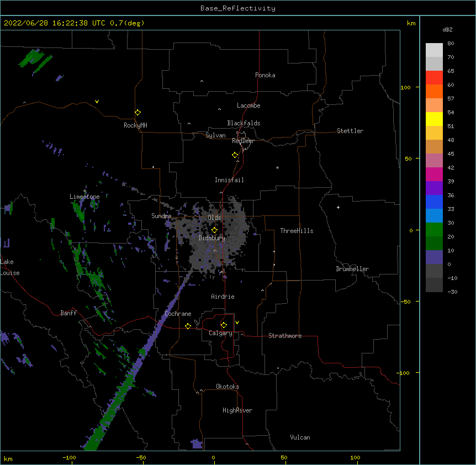Click the Didsbury town label
Screen dimensions: 476x465
(x=212, y=238)
